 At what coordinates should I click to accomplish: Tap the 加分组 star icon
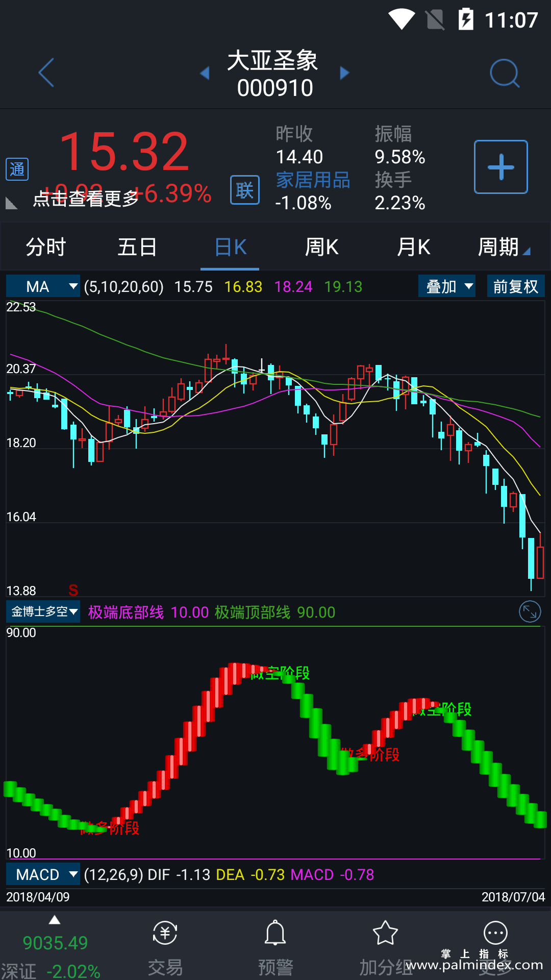tap(385, 934)
